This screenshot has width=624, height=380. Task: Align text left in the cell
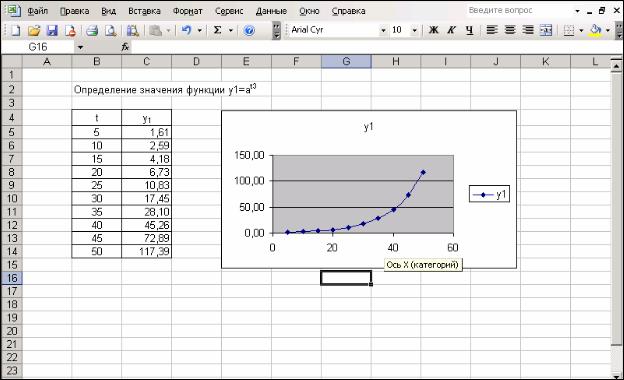(492, 30)
